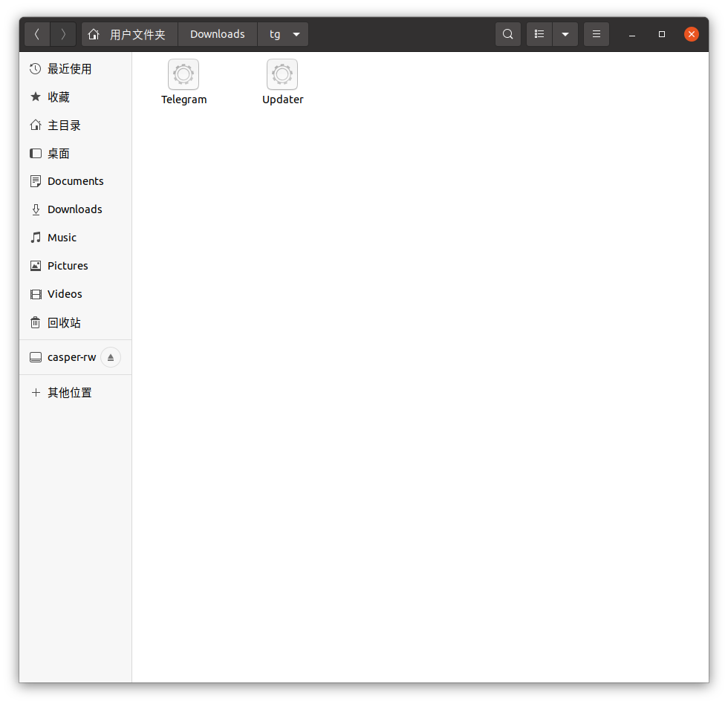Open the hamburger menu button

click(x=596, y=34)
